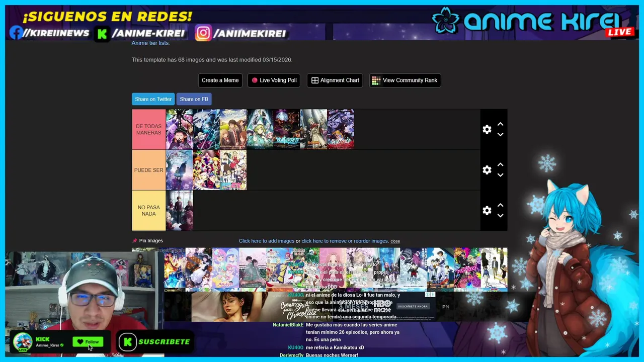Select first anime poster in DE TODAS MANERAS tier
Viewport: 644px width, 362px height.
pyautogui.click(x=179, y=129)
